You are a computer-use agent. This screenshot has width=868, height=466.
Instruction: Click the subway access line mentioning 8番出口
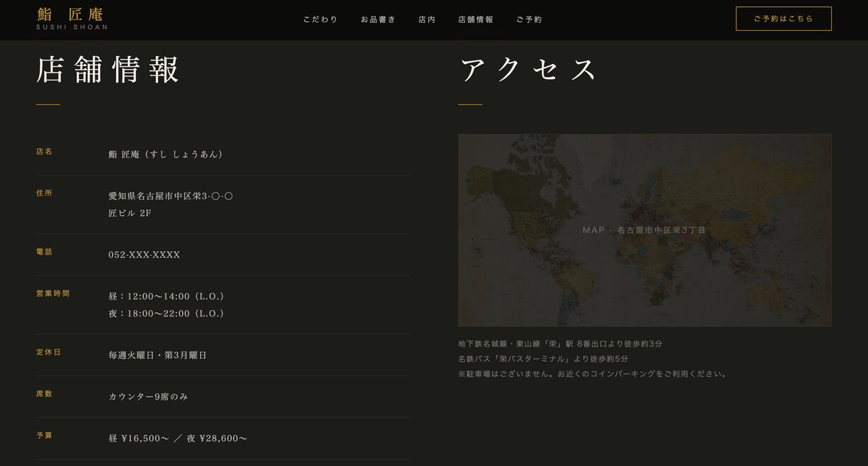coord(560,344)
